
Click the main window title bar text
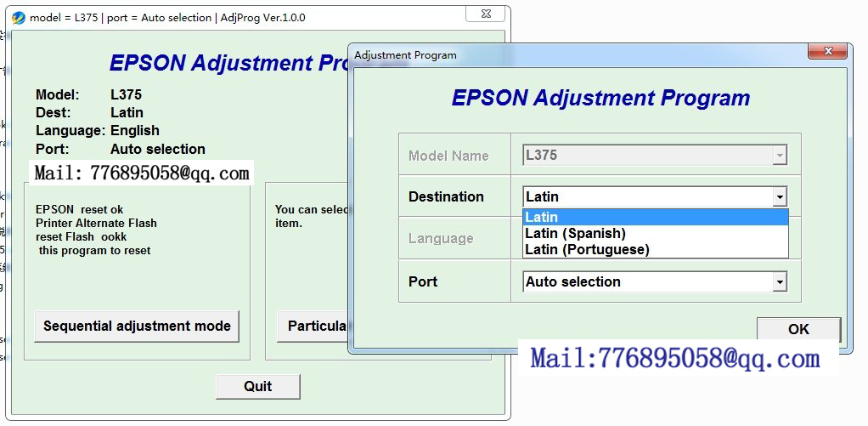click(x=167, y=18)
